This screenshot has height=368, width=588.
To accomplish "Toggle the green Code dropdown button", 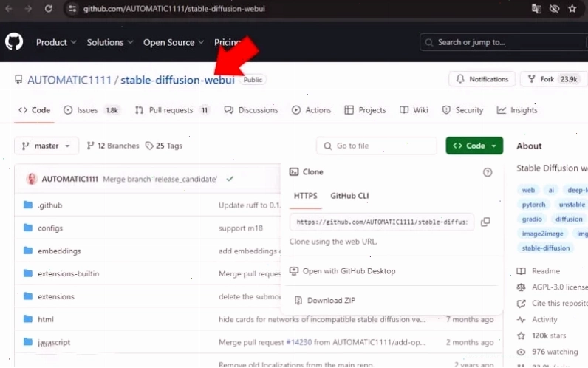I will point(474,146).
